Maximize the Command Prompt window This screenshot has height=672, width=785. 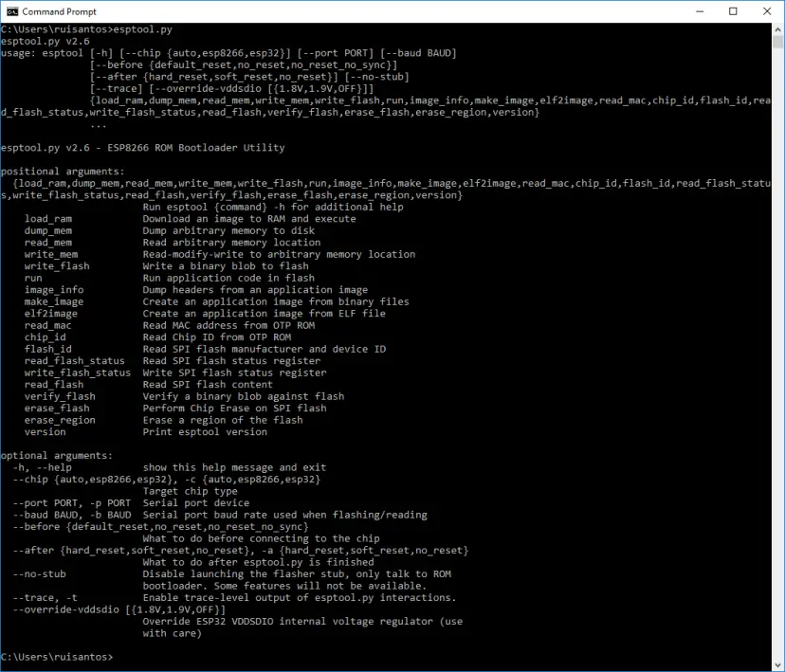click(733, 11)
